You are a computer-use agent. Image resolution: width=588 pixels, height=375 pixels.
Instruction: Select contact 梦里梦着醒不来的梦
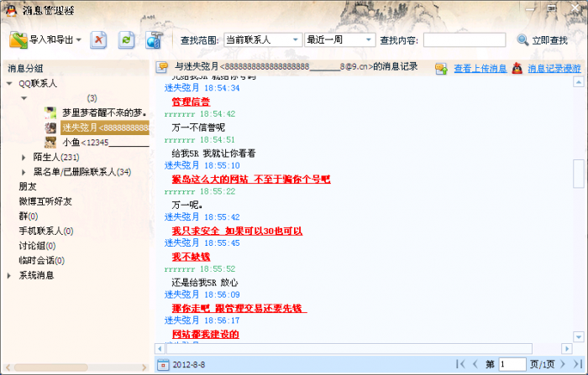tap(104, 112)
